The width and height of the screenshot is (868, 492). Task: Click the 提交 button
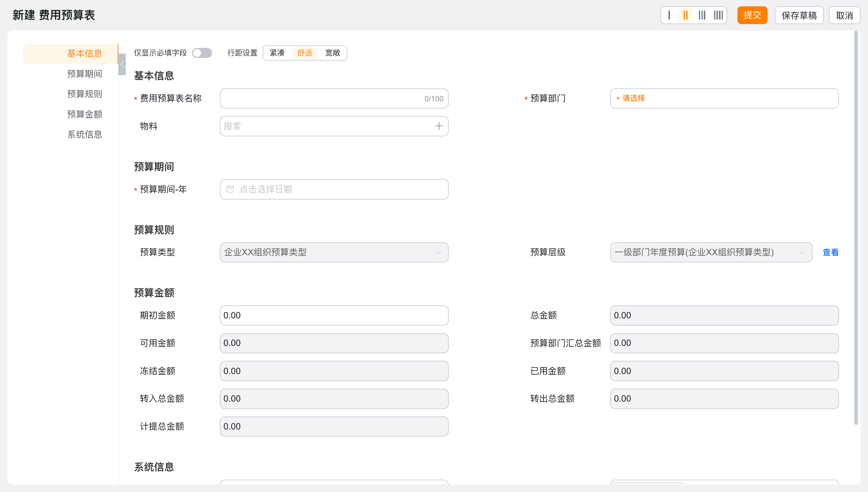click(x=752, y=15)
